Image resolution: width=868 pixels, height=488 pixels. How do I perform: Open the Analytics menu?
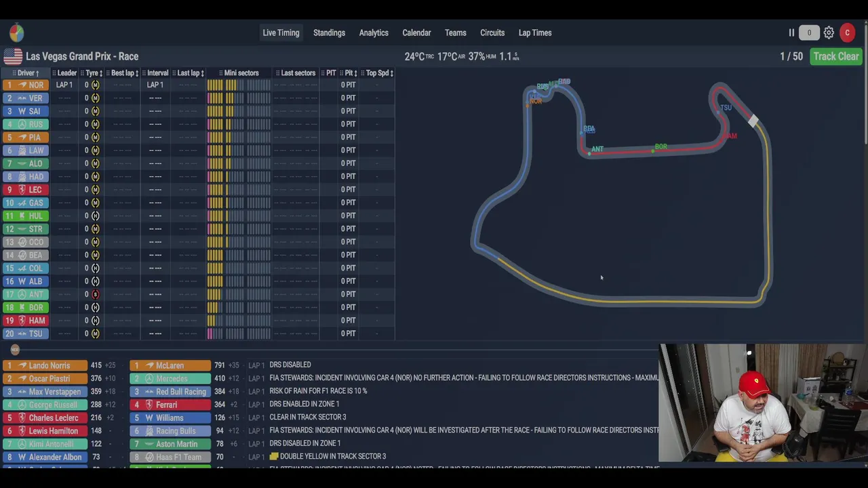[x=374, y=33]
